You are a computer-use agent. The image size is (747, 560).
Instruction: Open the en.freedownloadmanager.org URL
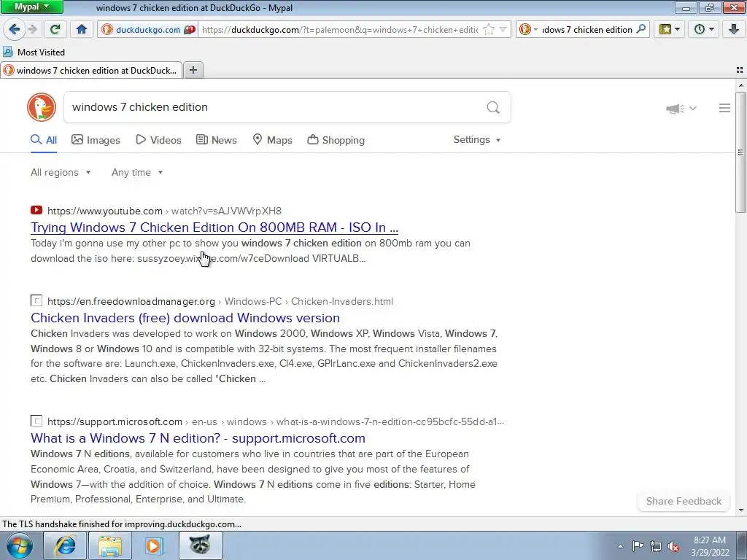(x=220, y=301)
